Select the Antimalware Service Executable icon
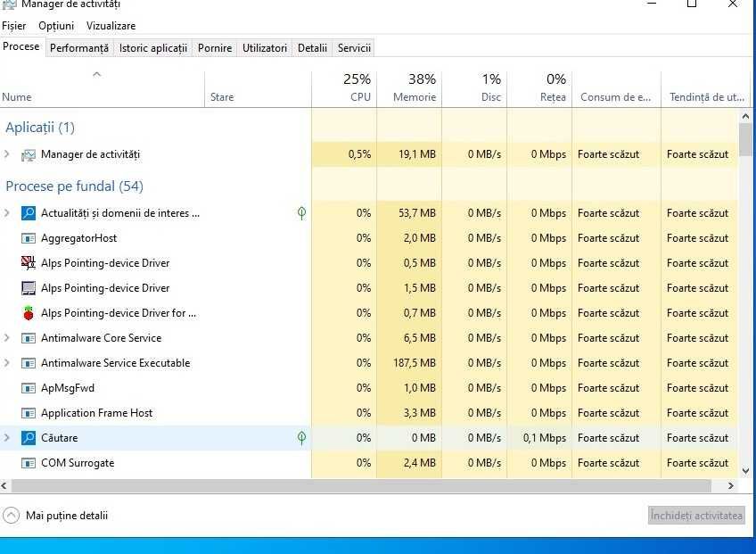 coord(28,363)
